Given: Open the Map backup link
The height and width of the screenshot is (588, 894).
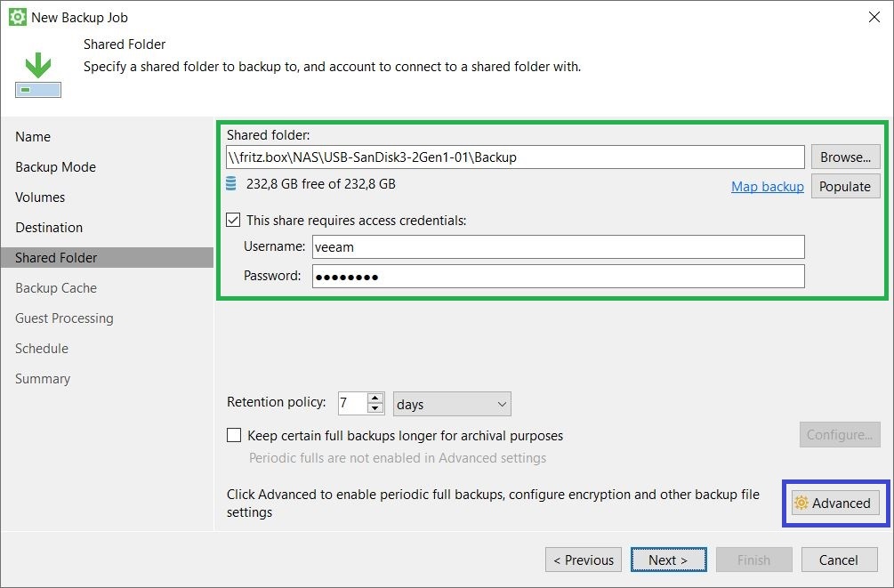Looking at the screenshot, I should (x=767, y=187).
